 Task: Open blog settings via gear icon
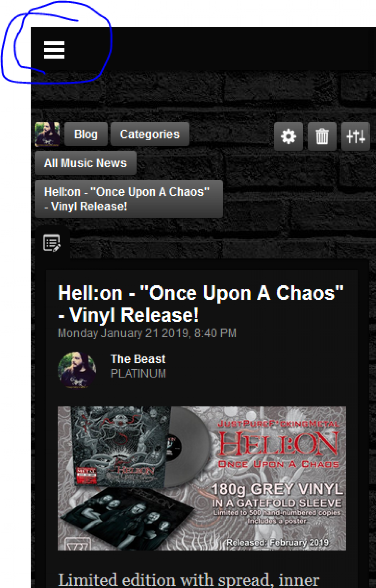click(288, 137)
